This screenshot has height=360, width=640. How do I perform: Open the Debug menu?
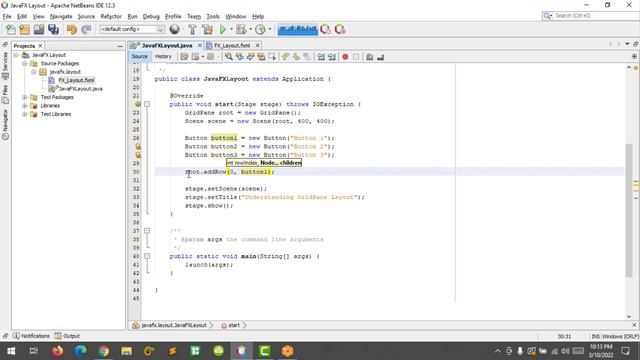[x=151, y=16]
